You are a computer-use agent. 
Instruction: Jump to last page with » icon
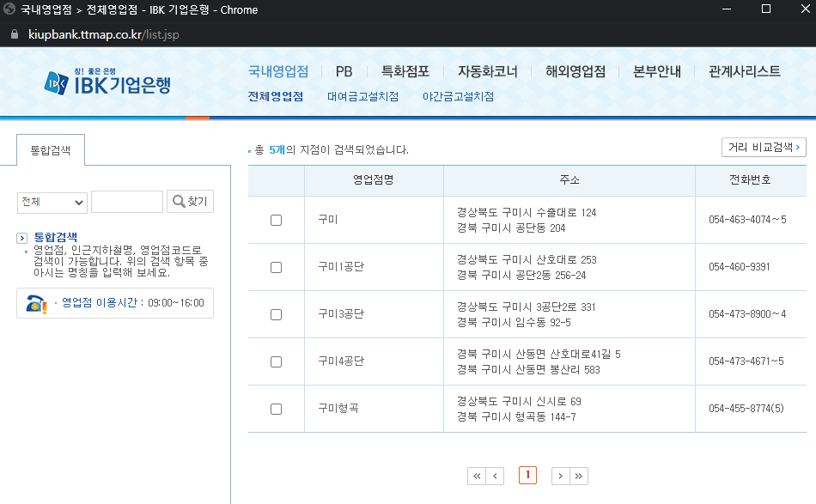coord(579,476)
